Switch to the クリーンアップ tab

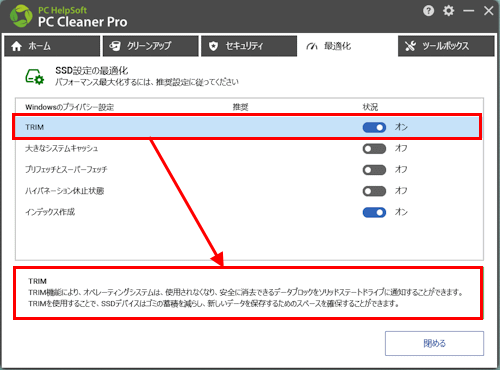[x=151, y=46]
